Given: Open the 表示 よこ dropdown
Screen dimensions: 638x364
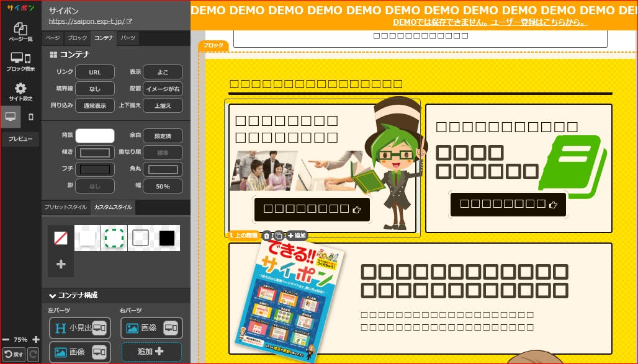Looking at the screenshot, I should click(163, 72).
